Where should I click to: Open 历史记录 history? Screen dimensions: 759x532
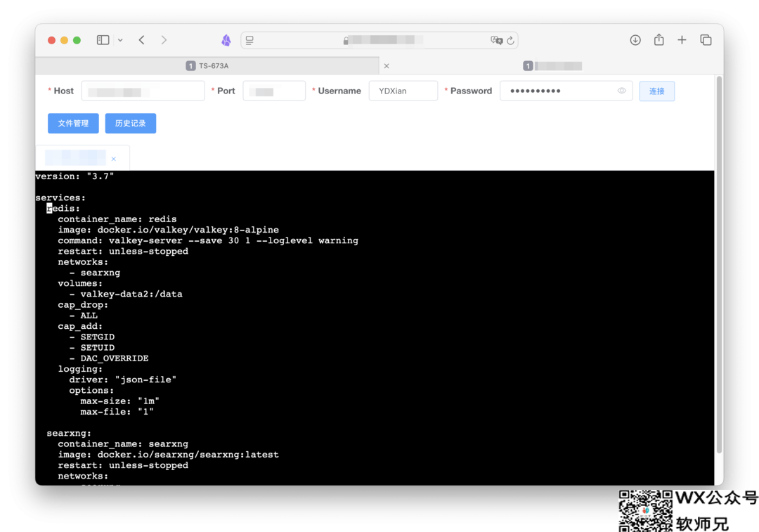(131, 124)
